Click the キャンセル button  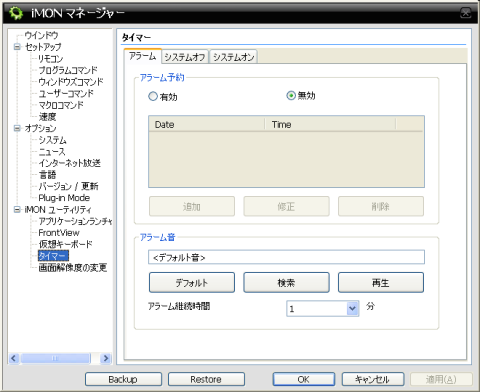coord(373,379)
